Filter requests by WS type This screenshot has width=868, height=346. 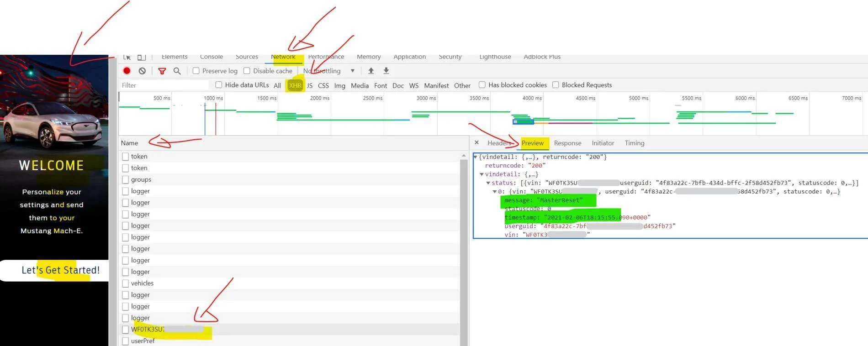(414, 85)
